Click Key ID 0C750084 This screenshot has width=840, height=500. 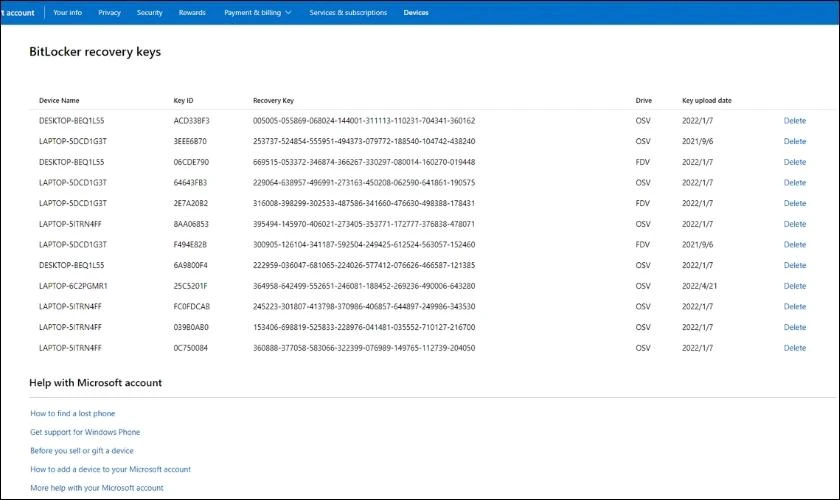[190, 348]
